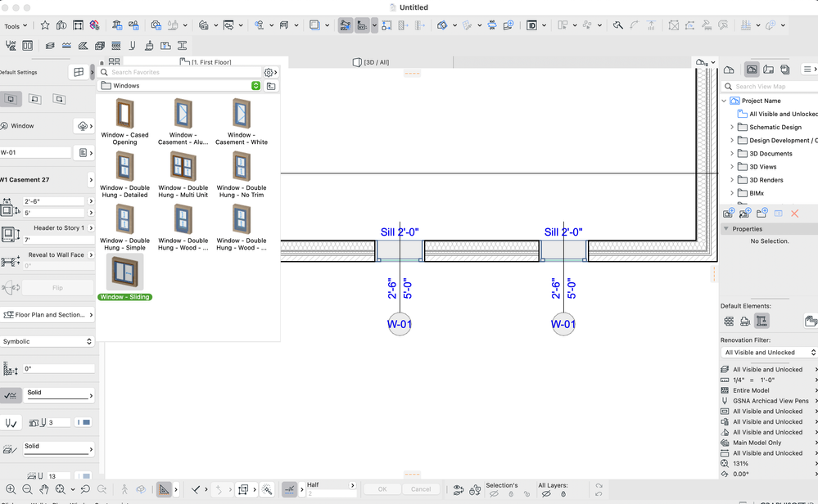The height and width of the screenshot is (504, 818).
Task: Toggle All Layers lock icon
Action: pyautogui.click(x=563, y=493)
